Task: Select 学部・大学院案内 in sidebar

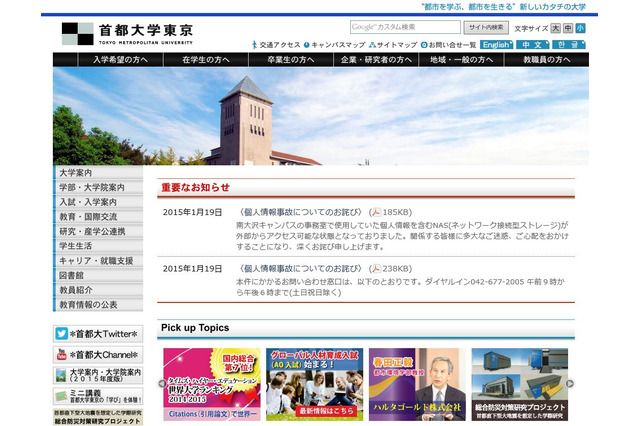Action: [98, 187]
